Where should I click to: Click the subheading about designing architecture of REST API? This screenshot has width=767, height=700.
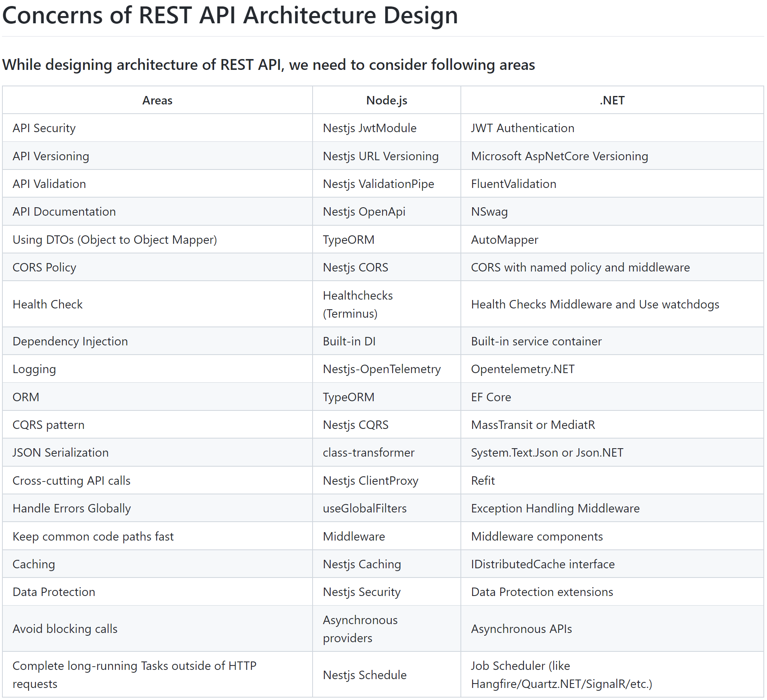pyautogui.click(x=268, y=65)
